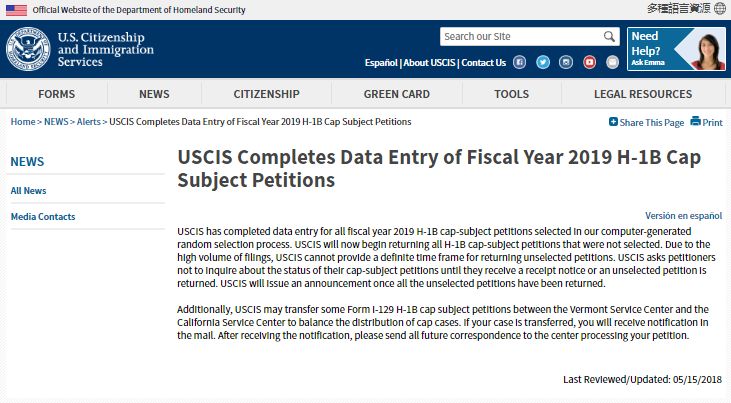Open the TOOLS navigation menu
Image resolution: width=731 pixels, height=403 pixels.
coord(511,94)
